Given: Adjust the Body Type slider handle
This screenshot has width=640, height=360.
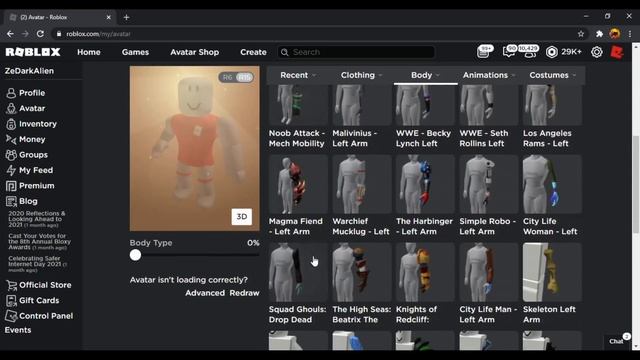Looking at the screenshot, I should [136, 255].
